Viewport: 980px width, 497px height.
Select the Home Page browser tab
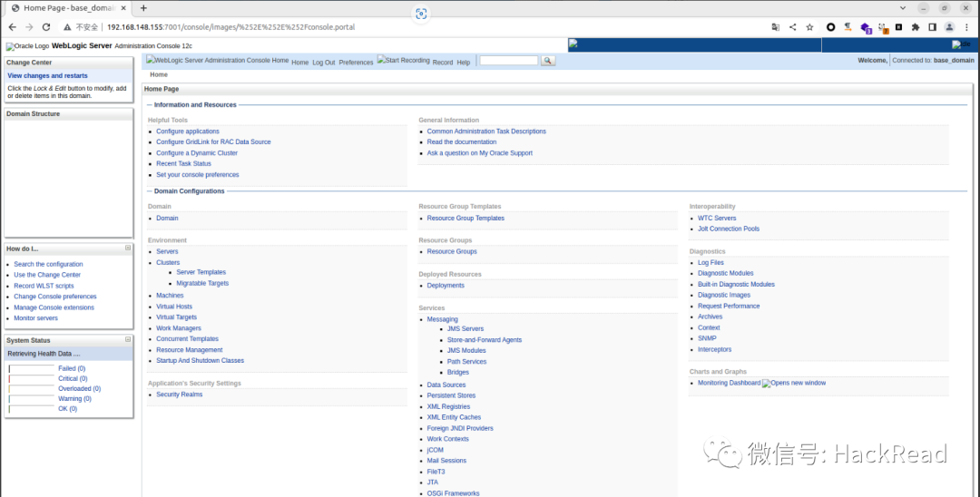point(69,8)
